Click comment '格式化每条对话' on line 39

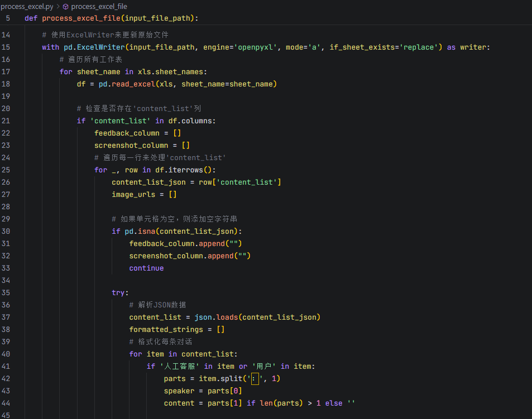click(x=165, y=341)
